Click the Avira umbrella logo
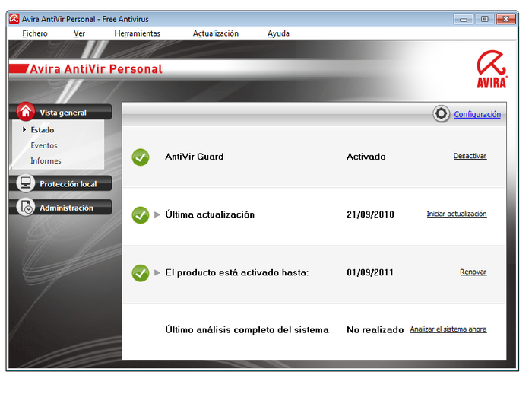Viewport: 532px width, 394px height. [492, 69]
